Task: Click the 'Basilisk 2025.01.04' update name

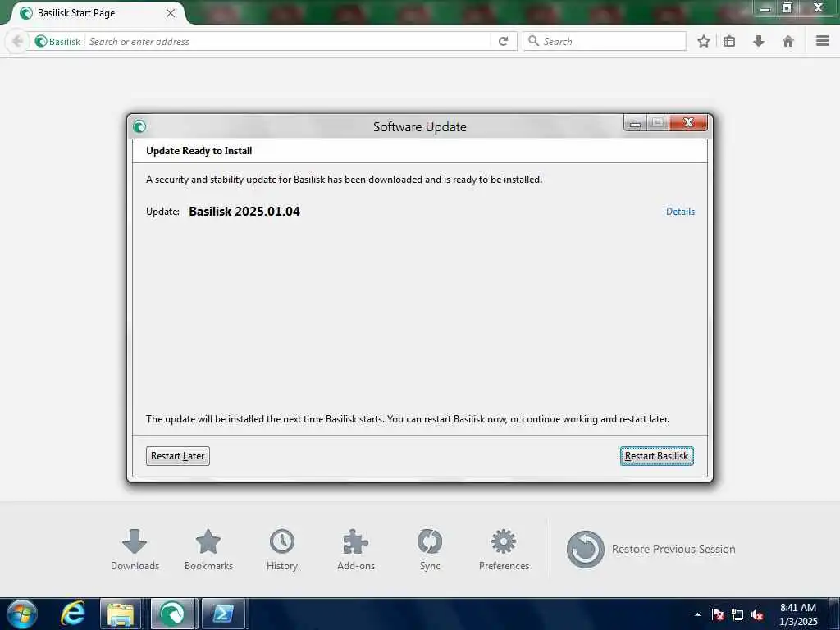Action: click(244, 212)
